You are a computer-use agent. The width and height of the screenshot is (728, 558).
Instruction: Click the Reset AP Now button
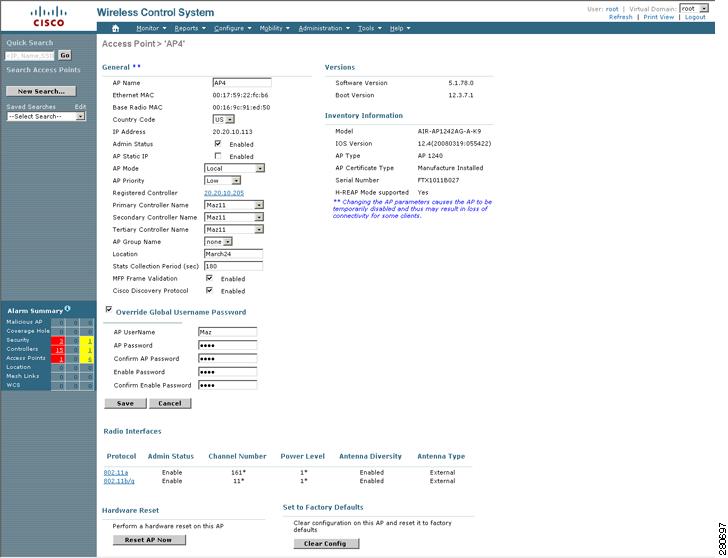[x=149, y=540]
